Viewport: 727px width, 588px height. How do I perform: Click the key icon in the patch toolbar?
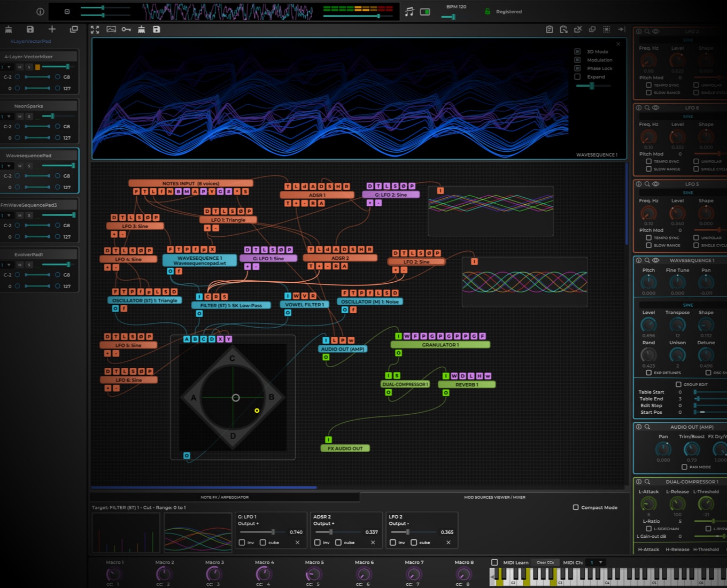click(x=126, y=29)
